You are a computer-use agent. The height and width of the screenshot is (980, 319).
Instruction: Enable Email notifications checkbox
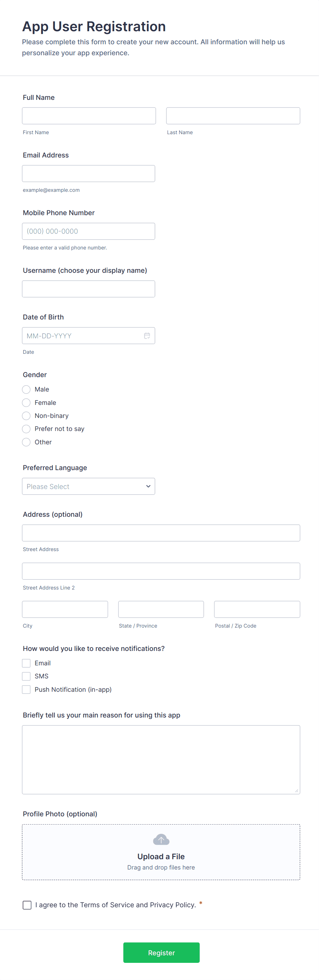click(x=26, y=663)
